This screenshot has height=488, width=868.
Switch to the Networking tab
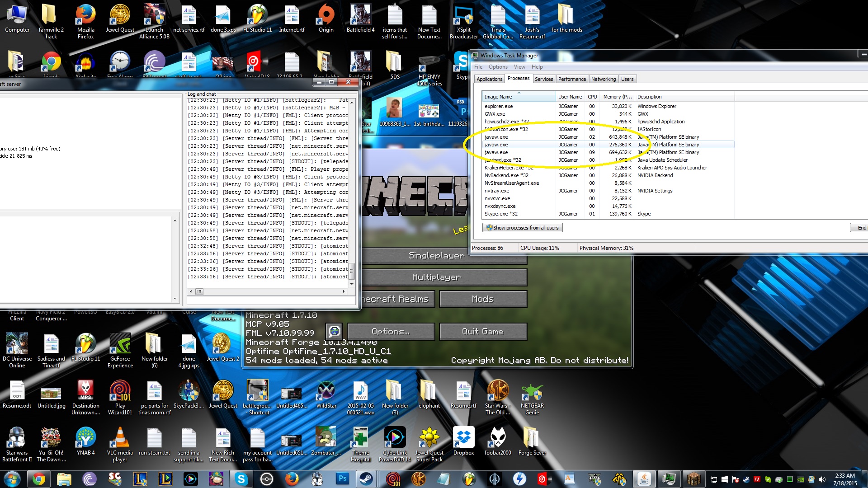coord(604,79)
